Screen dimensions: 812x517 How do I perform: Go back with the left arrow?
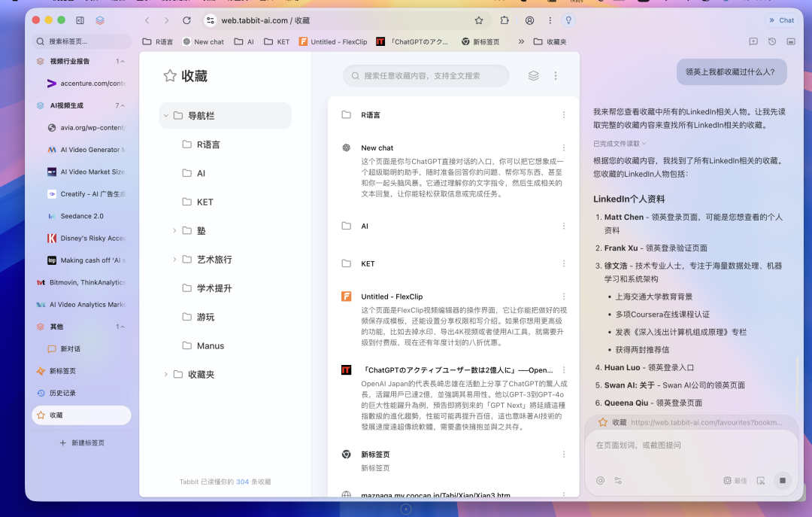pos(147,20)
